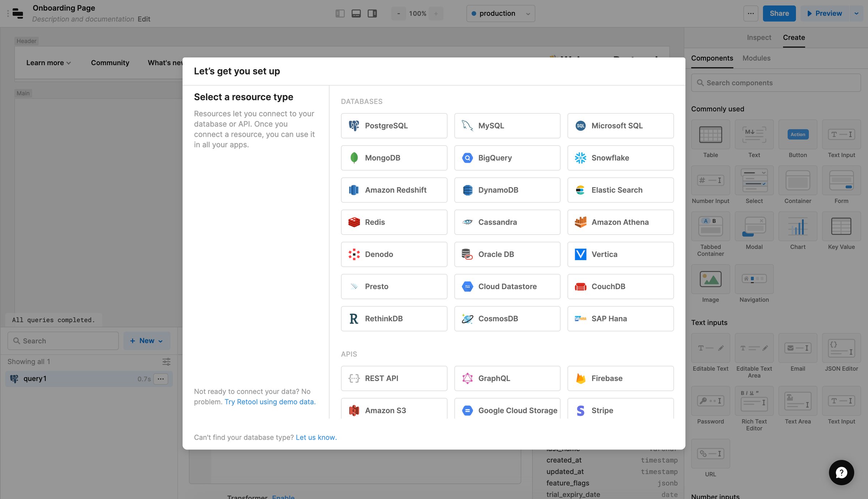Pick MongoDB as the resource

tap(394, 158)
